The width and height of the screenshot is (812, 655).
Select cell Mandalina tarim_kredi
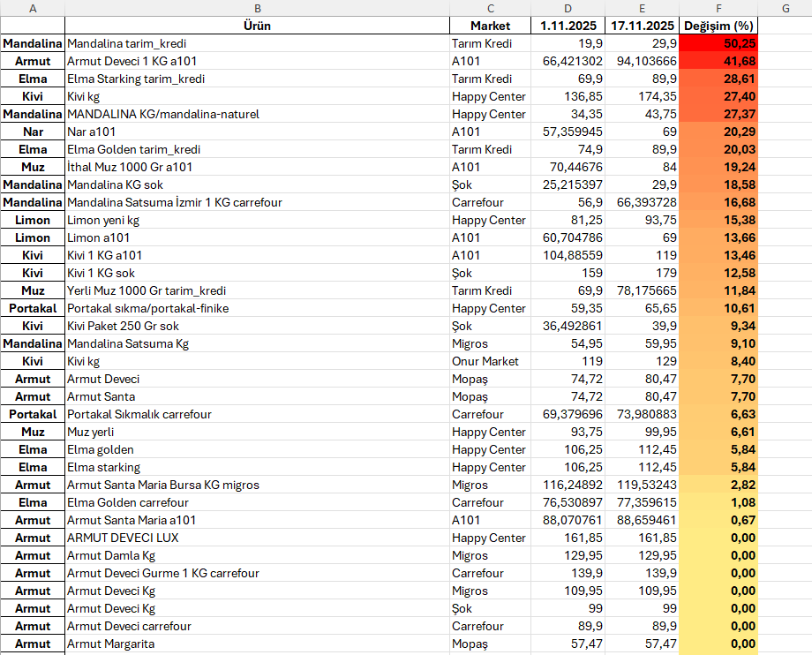click(x=258, y=43)
